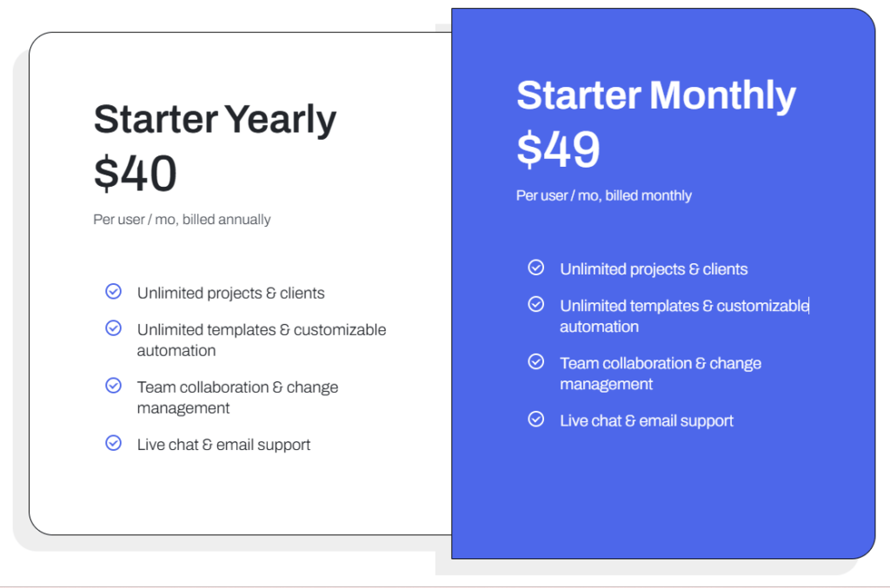Click the checkmark beside Unlimited projects & clients on Starter Monthly
Viewport: 890px width, 588px height.
click(x=536, y=268)
